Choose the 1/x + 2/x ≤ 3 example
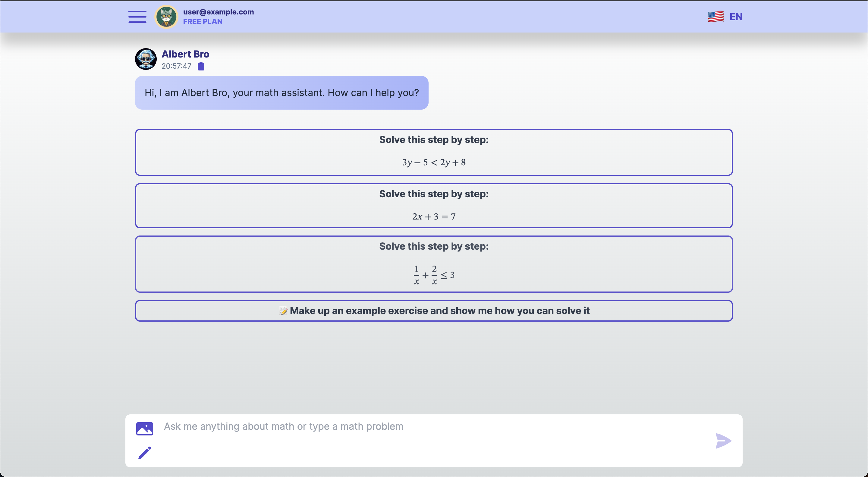868x477 pixels. point(434,264)
